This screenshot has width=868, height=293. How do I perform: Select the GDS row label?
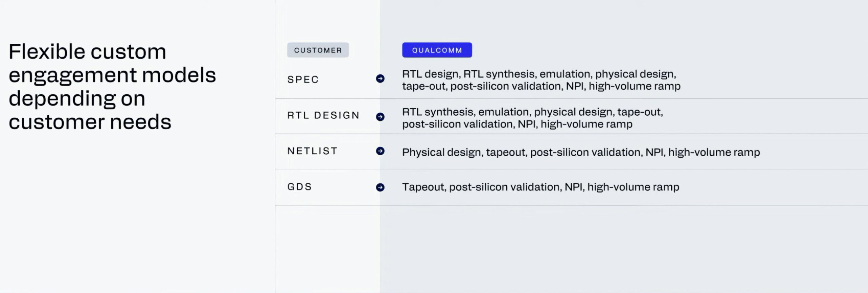tap(299, 187)
